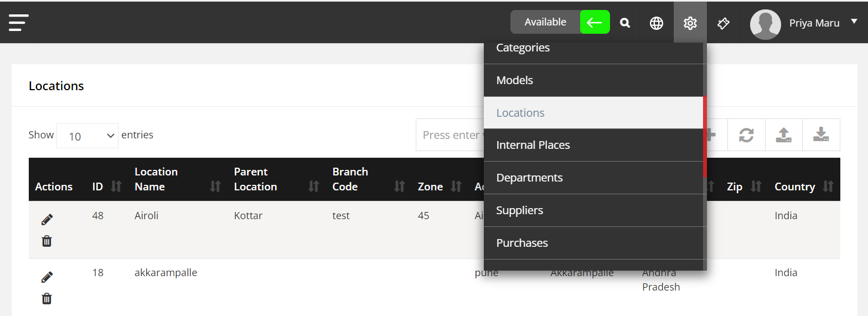Click the akkarampalle name cell

click(166, 273)
